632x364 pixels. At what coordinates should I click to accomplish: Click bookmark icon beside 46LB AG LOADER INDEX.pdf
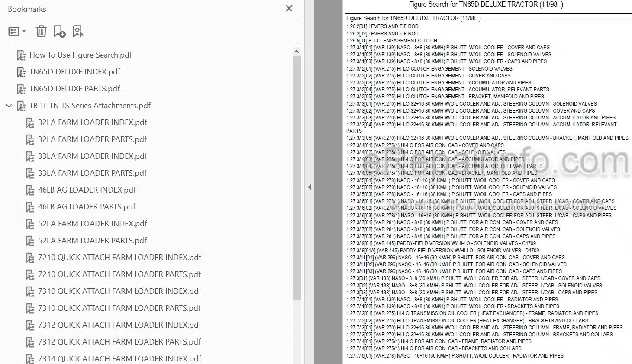[30, 190]
